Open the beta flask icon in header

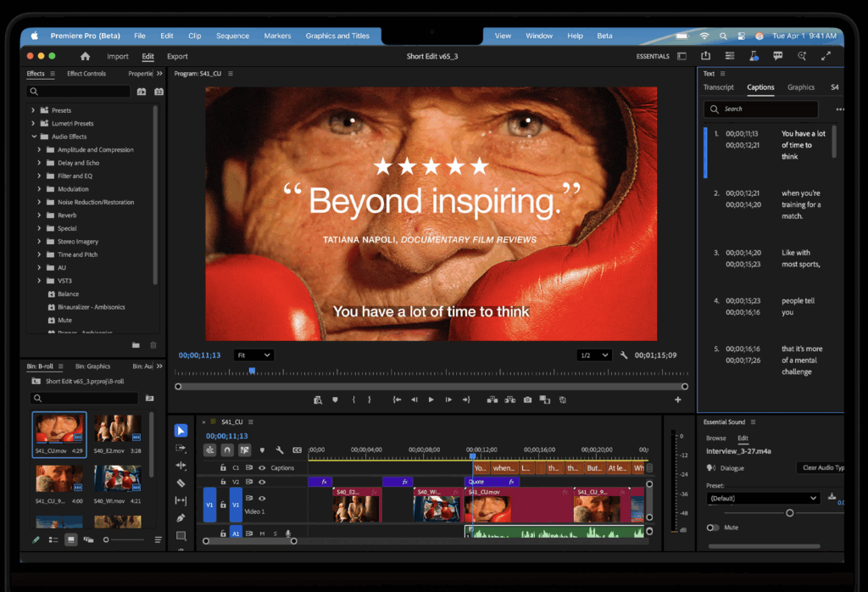pyautogui.click(x=754, y=56)
